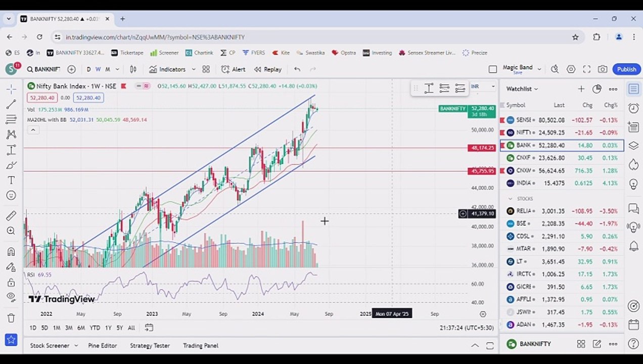Open the Pine Editor tab
643x364 pixels.
tap(102, 346)
